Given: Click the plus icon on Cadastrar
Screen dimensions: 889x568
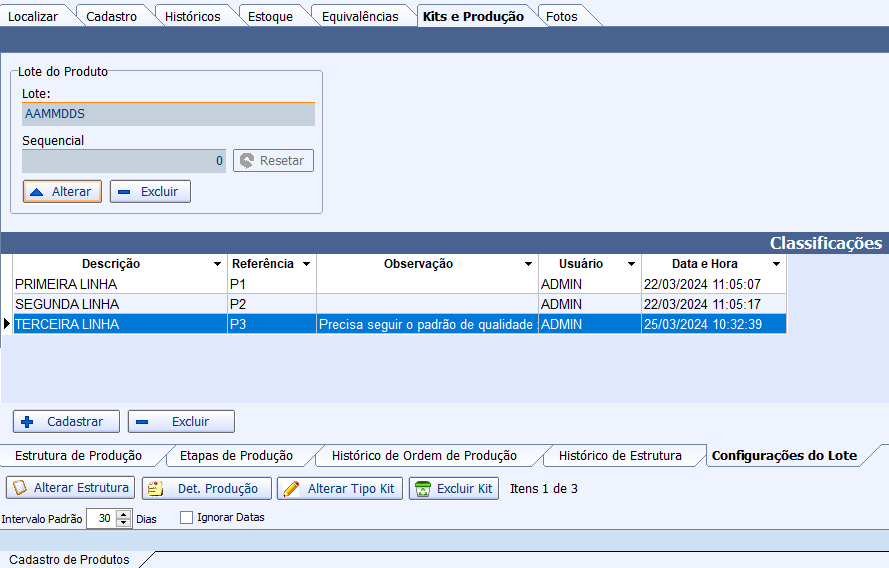Looking at the screenshot, I should click(28, 422).
